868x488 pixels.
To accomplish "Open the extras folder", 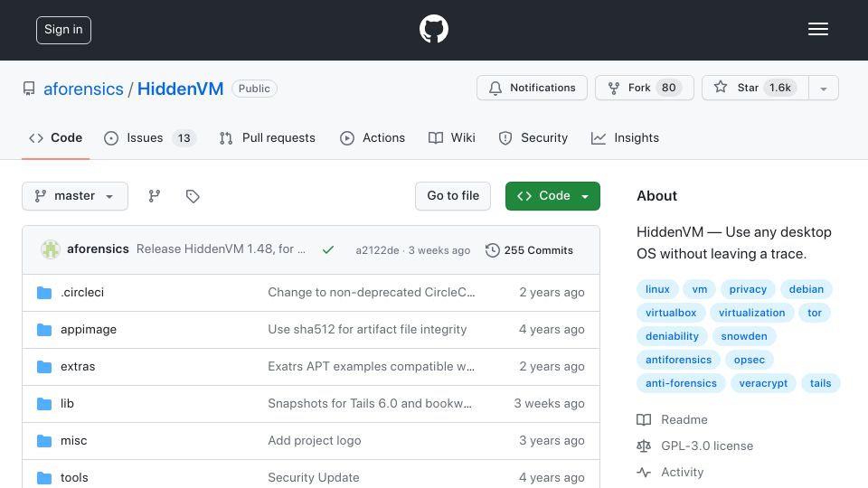I will 78,366.
